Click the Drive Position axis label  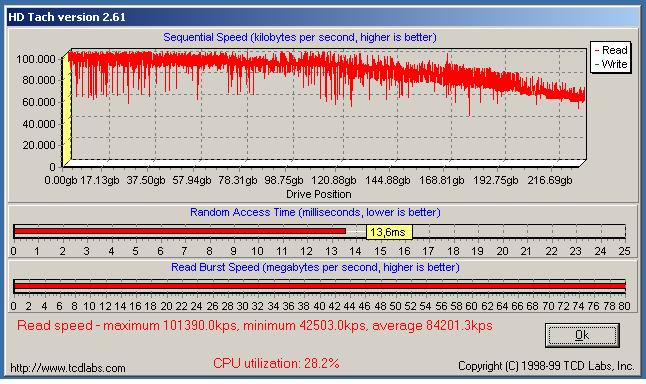pos(319,194)
